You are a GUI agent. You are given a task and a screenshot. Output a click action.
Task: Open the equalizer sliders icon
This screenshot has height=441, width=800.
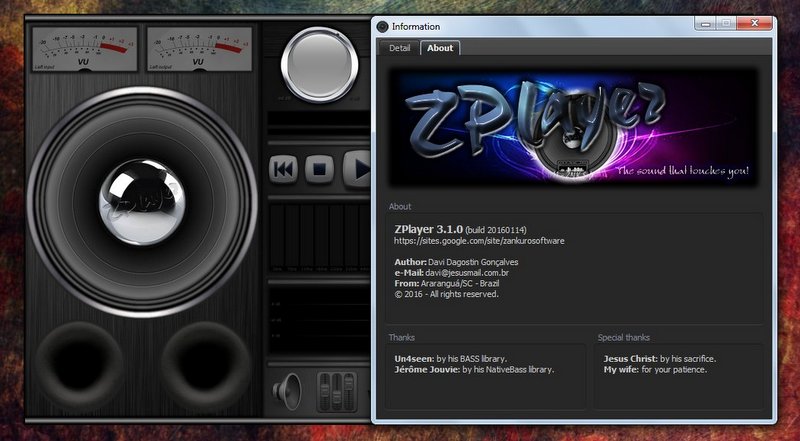337,392
